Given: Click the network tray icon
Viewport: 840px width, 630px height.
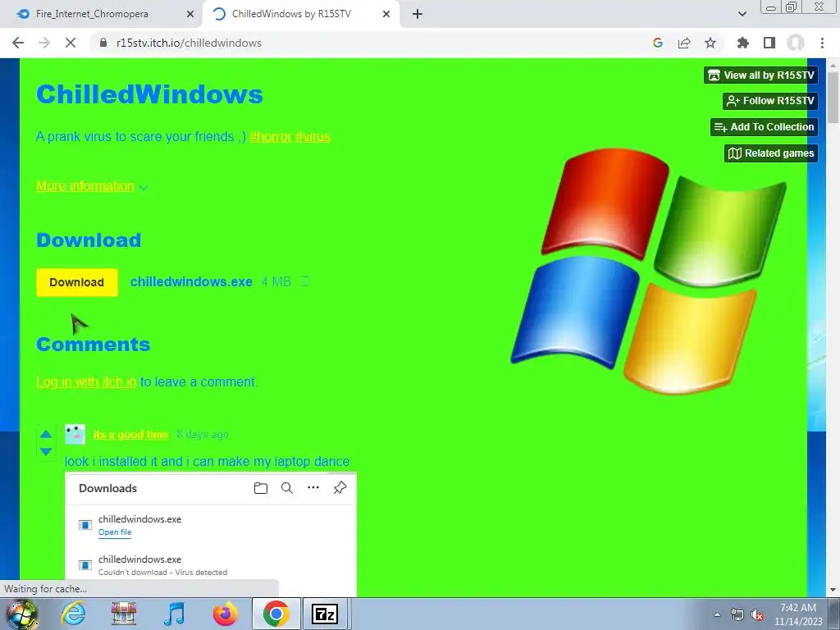Looking at the screenshot, I should (737, 614).
